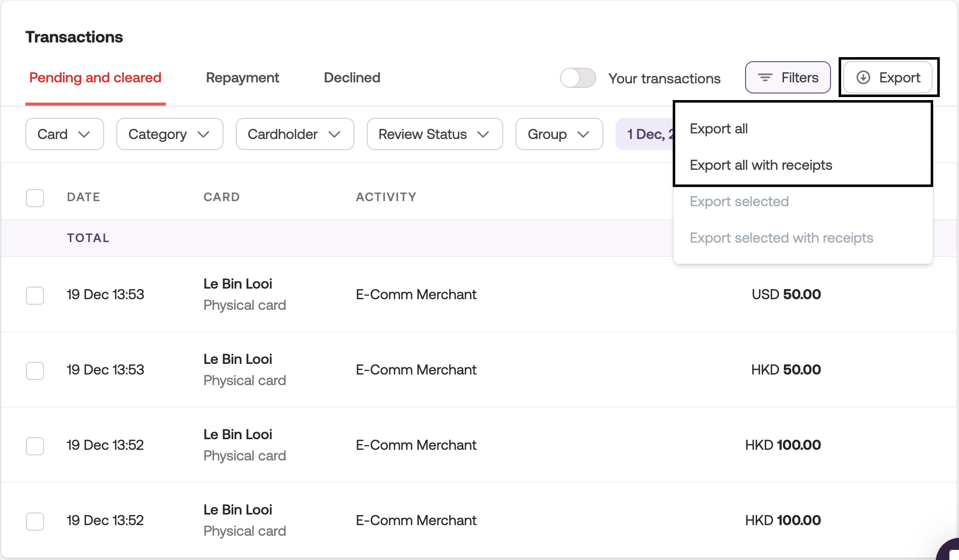The width and height of the screenshot is (959, 560).
Task: Check the USD 50.00 transaction checkbox
Action: (x=35, y=295)
